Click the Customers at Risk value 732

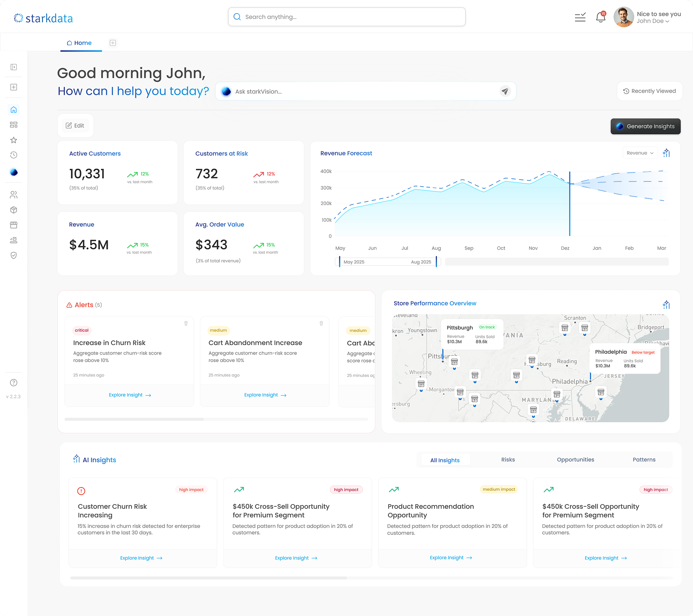(x=207, y=174)
